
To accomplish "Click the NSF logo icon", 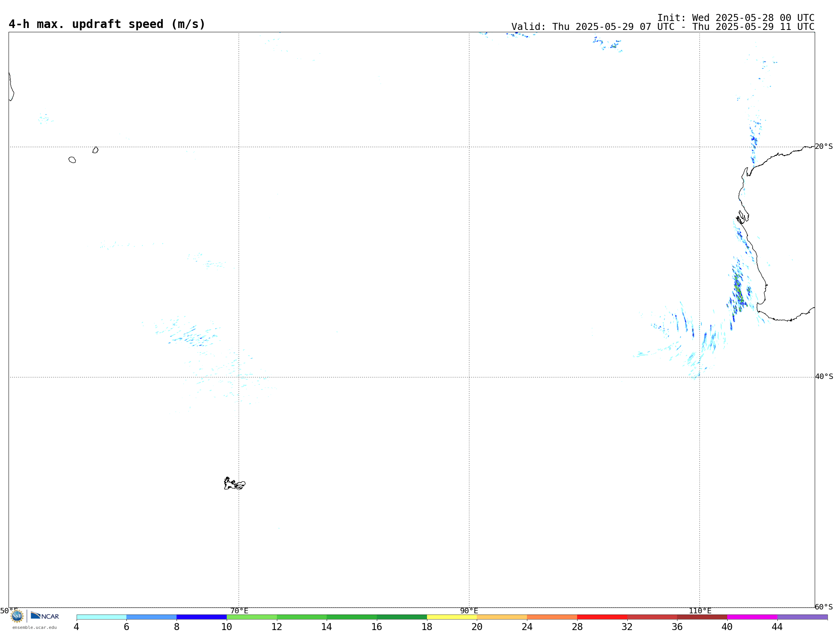I will pyautogui.click(x=17, y=616).
